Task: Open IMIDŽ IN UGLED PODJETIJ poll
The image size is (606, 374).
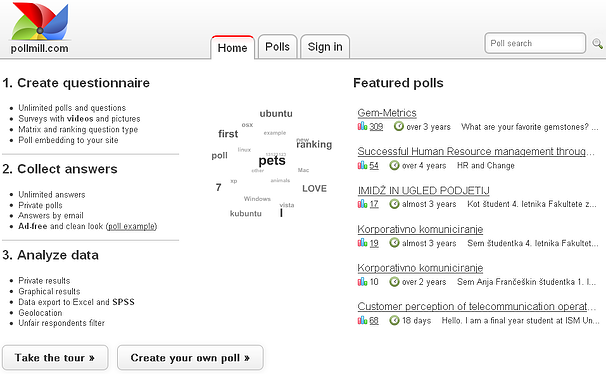Action: (x=423, y=190)
